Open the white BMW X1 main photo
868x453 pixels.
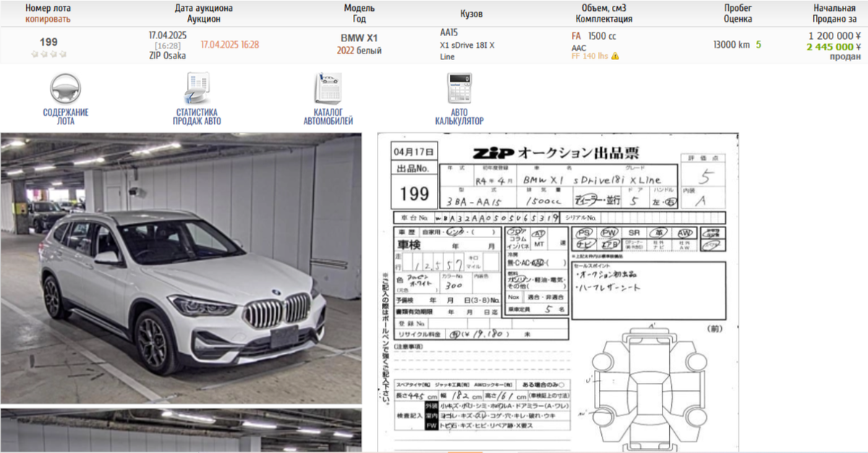coord(181,268)
